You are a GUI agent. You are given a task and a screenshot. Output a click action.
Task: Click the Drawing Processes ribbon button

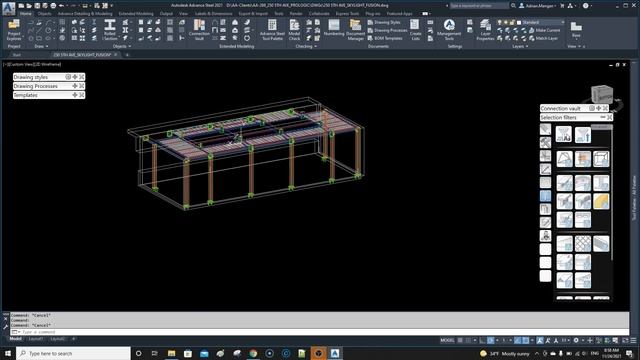pyautogui.click(x=387, y=30)
